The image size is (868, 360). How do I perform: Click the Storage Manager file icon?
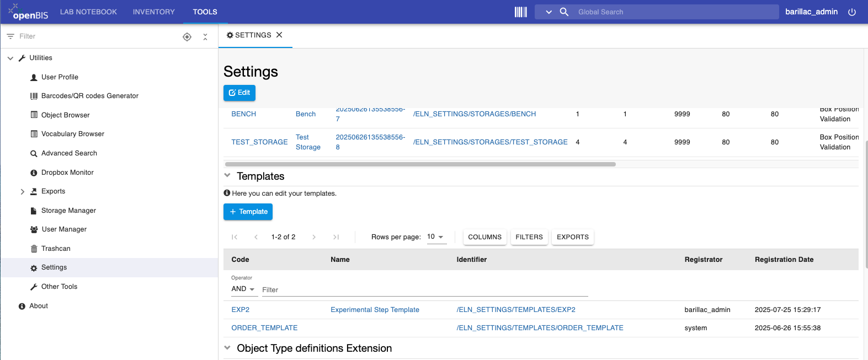click(34, 211)
